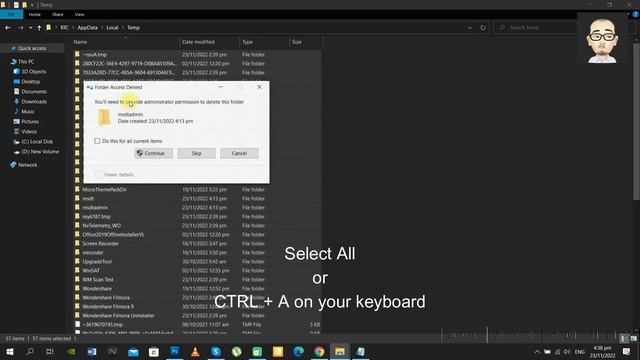Image resolution: width=640 pixels, height=360 pixels.
Task: Open the Share ribbon tab
Action: click(x=58, y=14)
